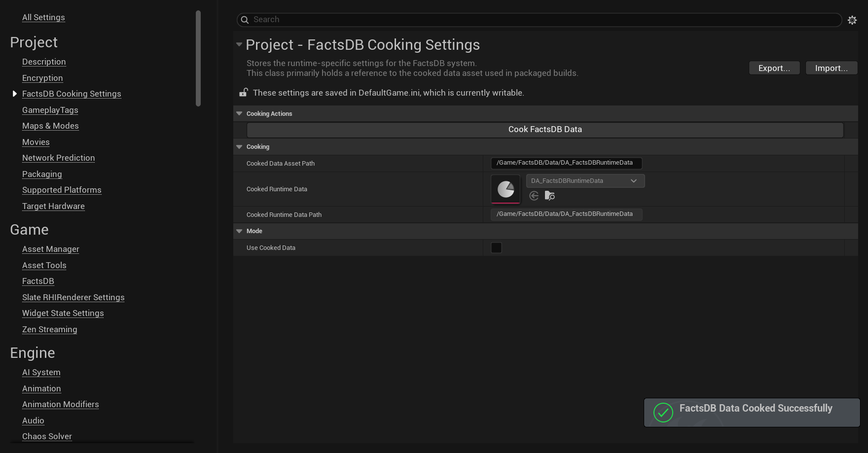Open FactsDB under Game section
868x453 pixels.
pyautogui.click(x=38, y=281)
